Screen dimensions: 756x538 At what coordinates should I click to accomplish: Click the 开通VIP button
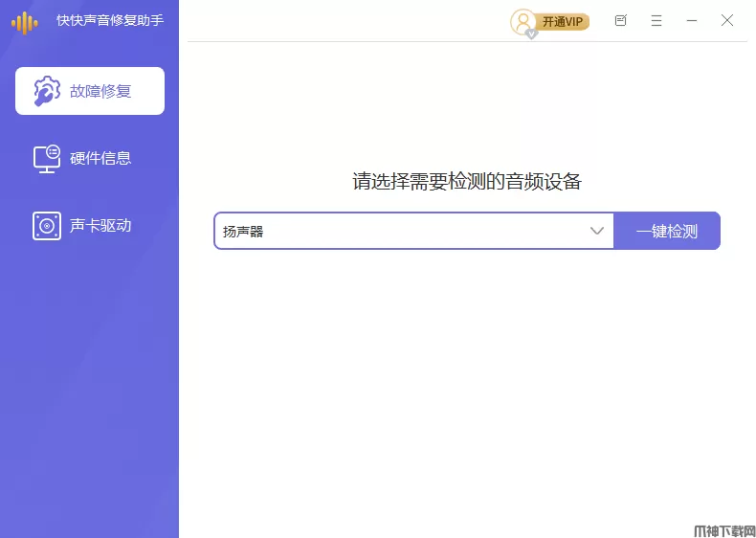tap(562, 22)
